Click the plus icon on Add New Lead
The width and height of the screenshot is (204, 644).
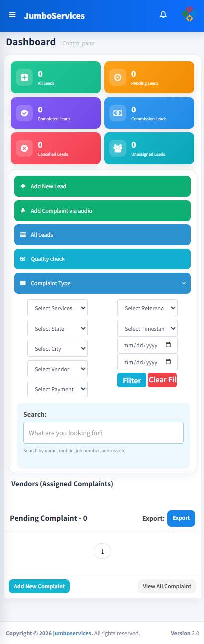[23, 186]
